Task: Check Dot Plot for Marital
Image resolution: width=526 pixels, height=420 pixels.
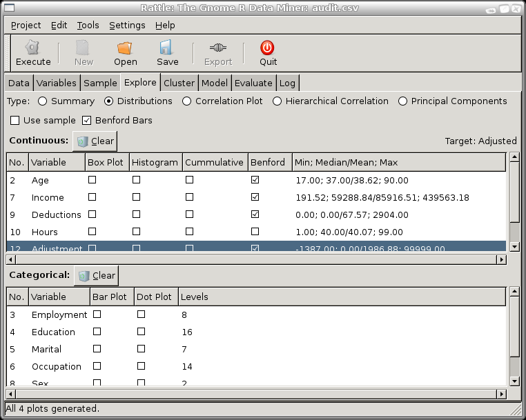Action: click(142, 349)
